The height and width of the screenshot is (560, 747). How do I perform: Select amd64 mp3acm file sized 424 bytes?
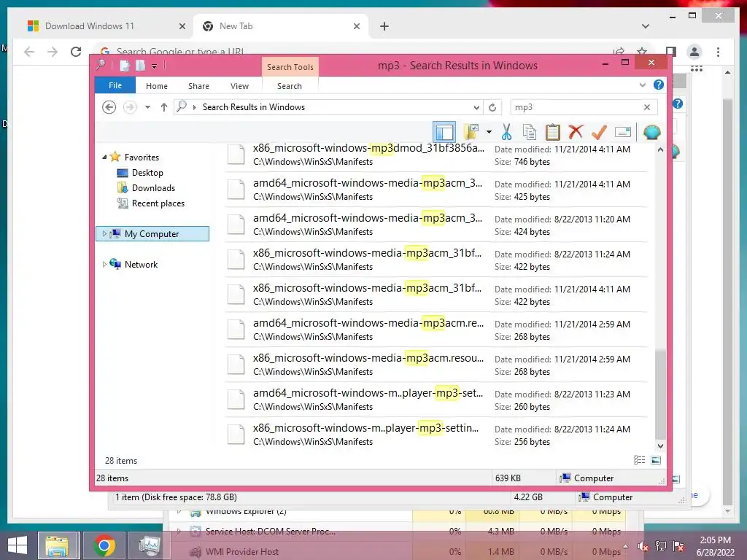tap(436, 225)
